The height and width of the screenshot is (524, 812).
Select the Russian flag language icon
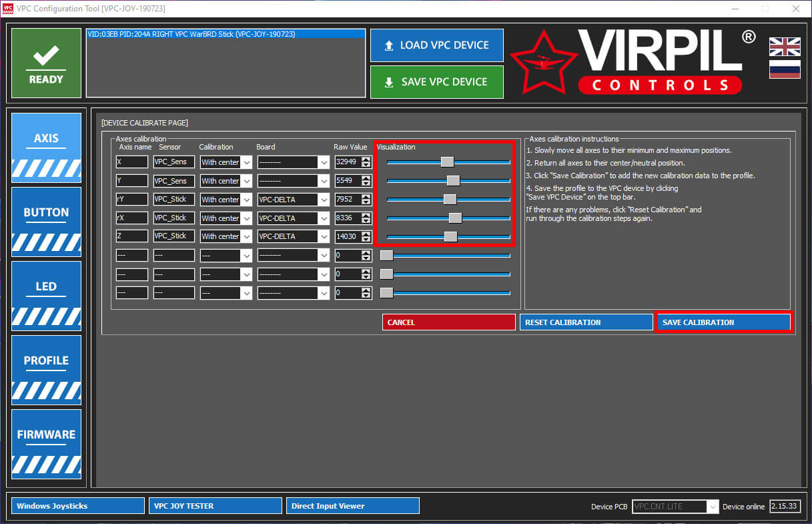(785, 69)
